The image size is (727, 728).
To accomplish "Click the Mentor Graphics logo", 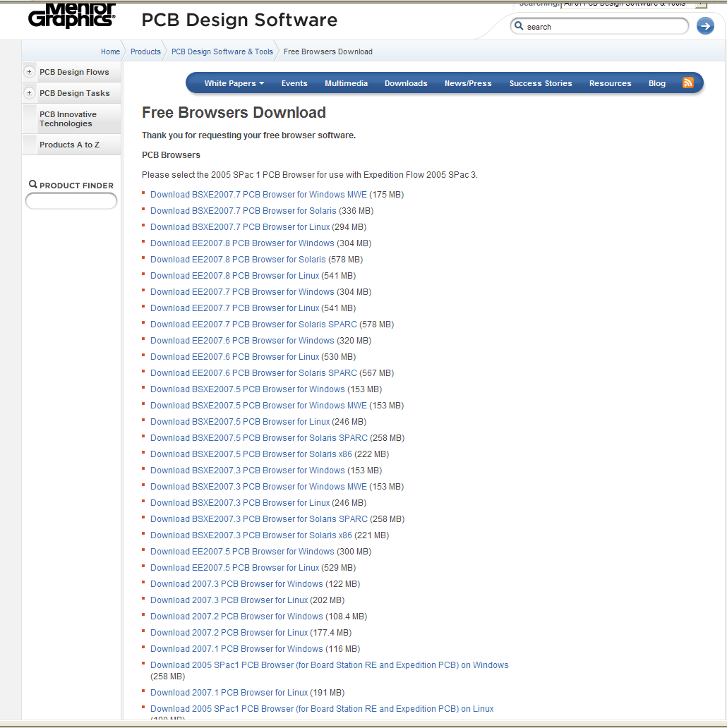I will click(71, 16).
